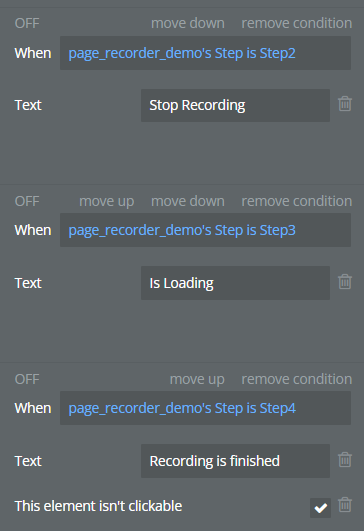The width and height of the screenshot is (364, 531).
Task: Click the Stop Recording text field
Action: point(235,105)
